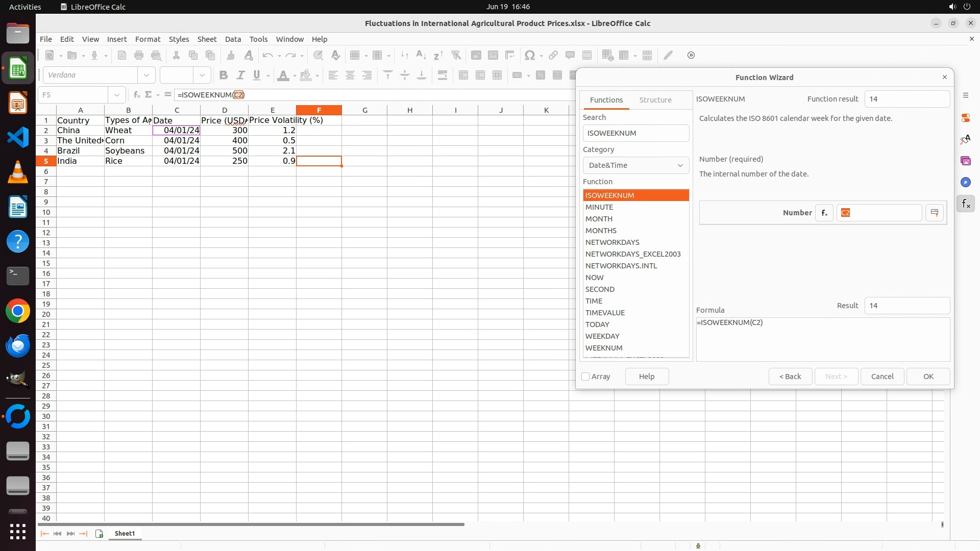Click the Sort Ascending toolbar icon
This screenshot has width=980, height=551.
tap(421, 55)
